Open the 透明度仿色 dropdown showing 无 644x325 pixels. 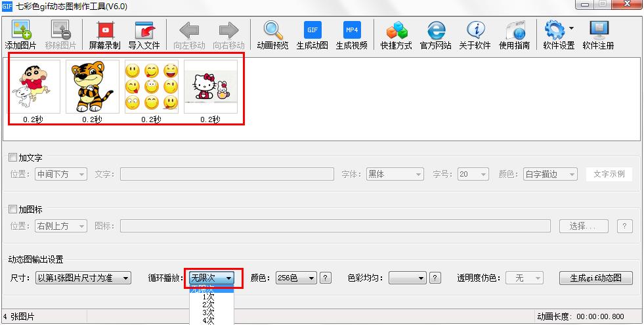525,278
